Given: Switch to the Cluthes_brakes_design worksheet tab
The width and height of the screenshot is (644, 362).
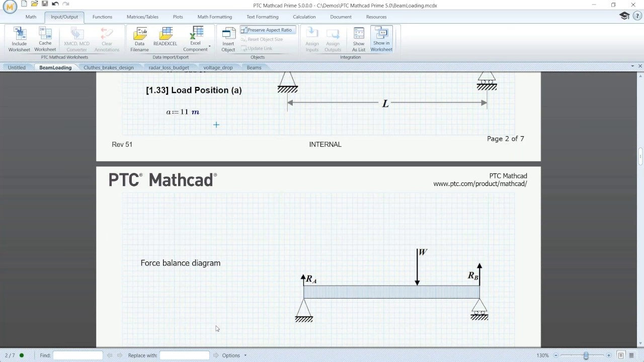Looking at the screenshot, I should click(x=109, y=67).
